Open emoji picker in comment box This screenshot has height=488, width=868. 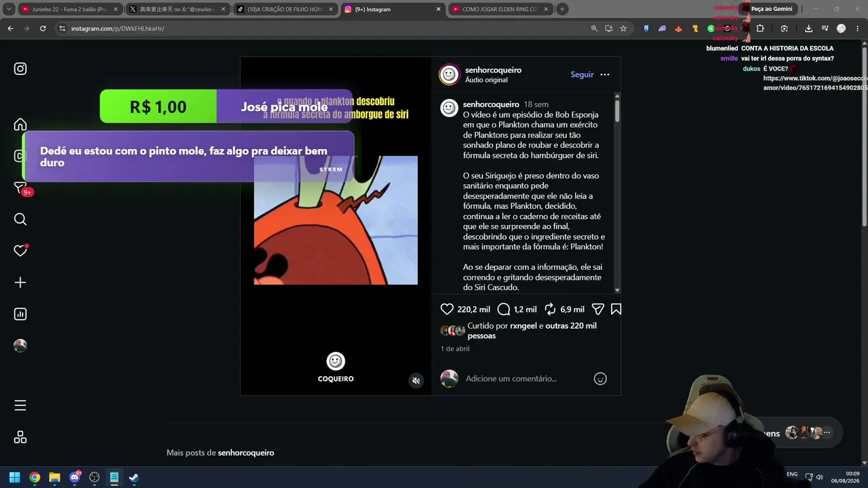[x=600, y=379]
